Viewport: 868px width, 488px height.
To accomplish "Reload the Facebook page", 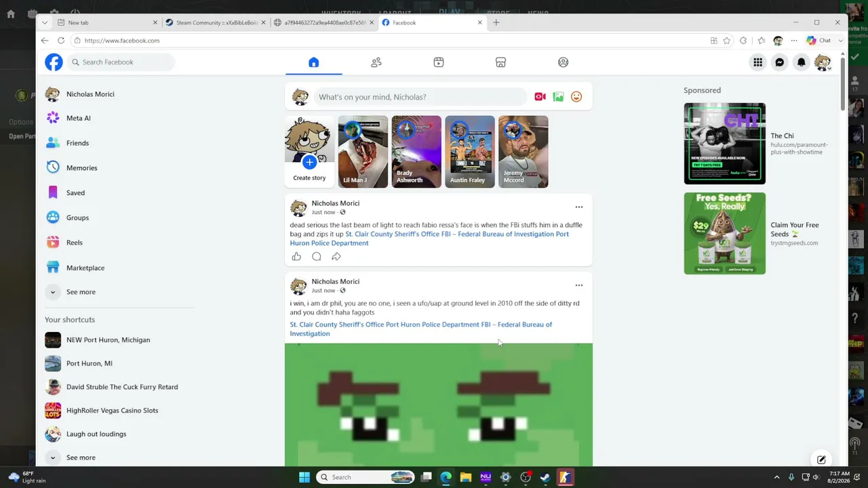I will [61, 41].
